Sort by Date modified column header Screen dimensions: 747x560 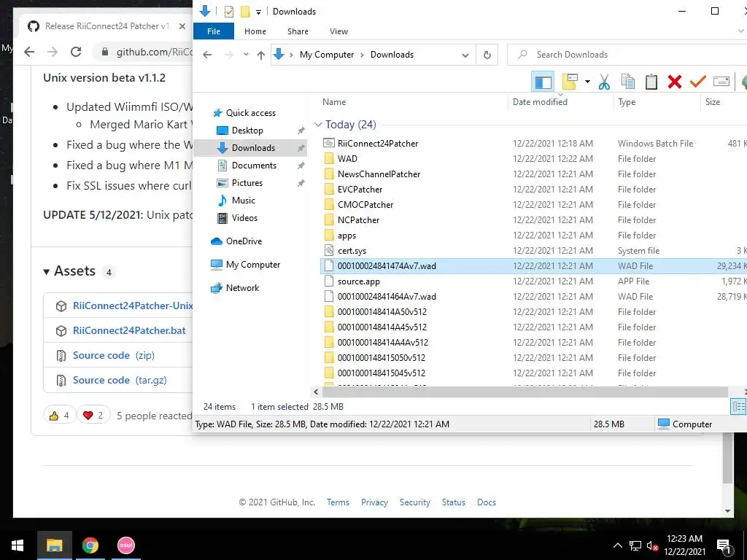(540, 102)
